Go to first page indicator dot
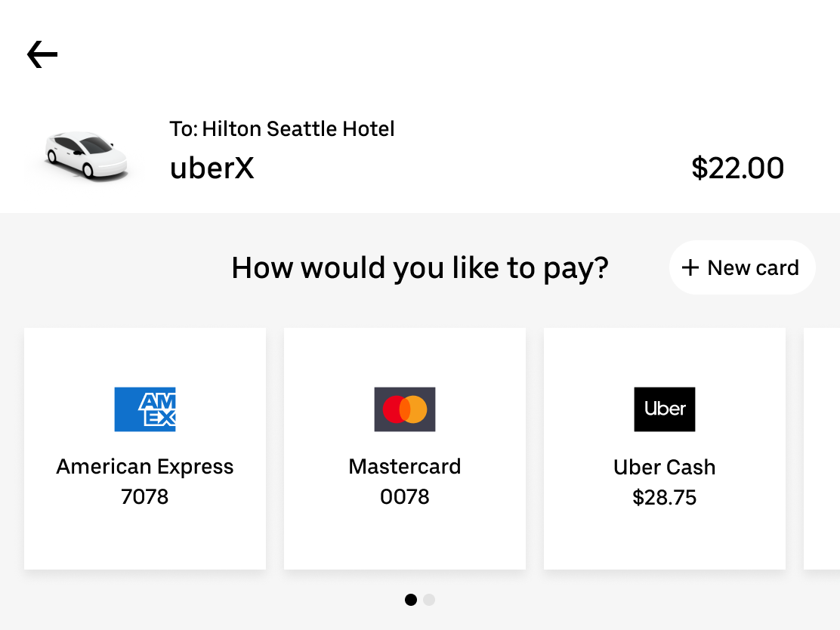The height and width of the screenshot is (630, 840). coord(411,600)
